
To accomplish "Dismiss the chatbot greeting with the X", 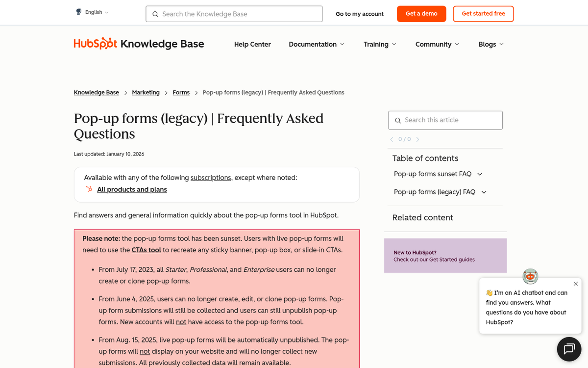I will (575, 284).
